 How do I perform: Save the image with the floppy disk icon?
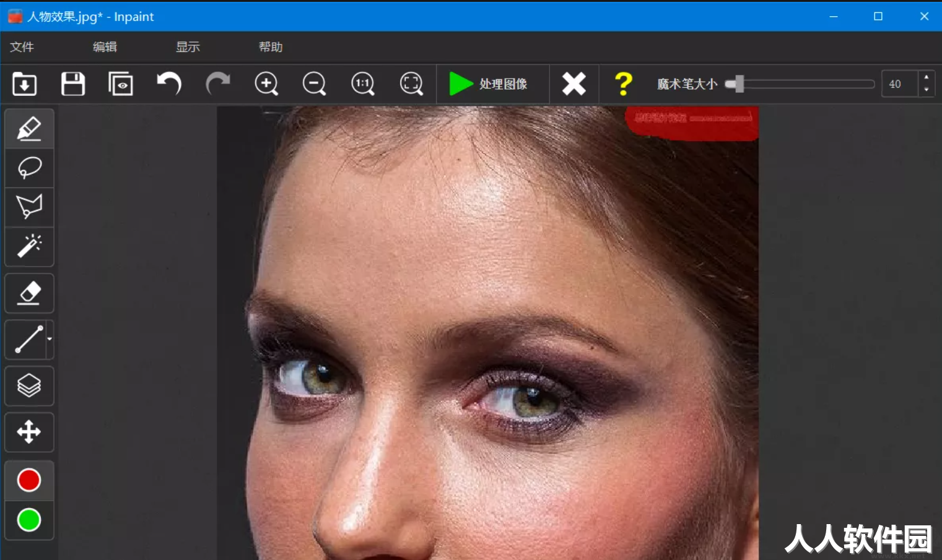click(x=73, y=84)
